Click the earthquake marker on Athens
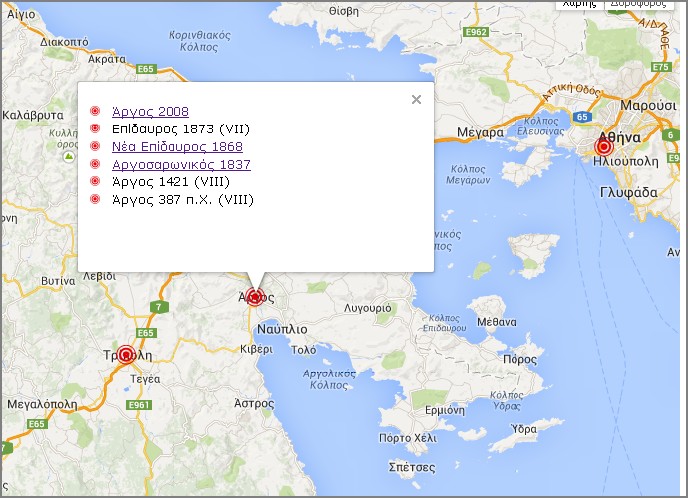Screen dimensions: 688x498 tap(603, 146)
